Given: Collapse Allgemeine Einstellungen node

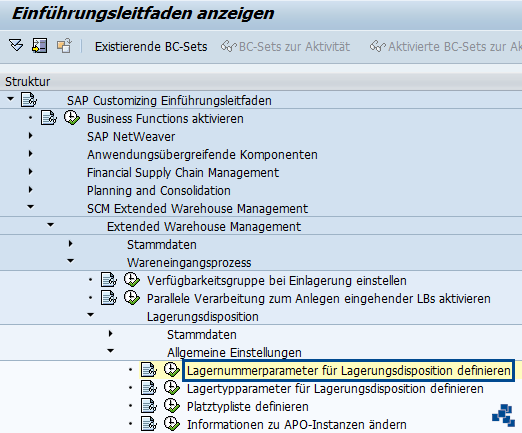Looking at the screenshot, I should [111, 351].
